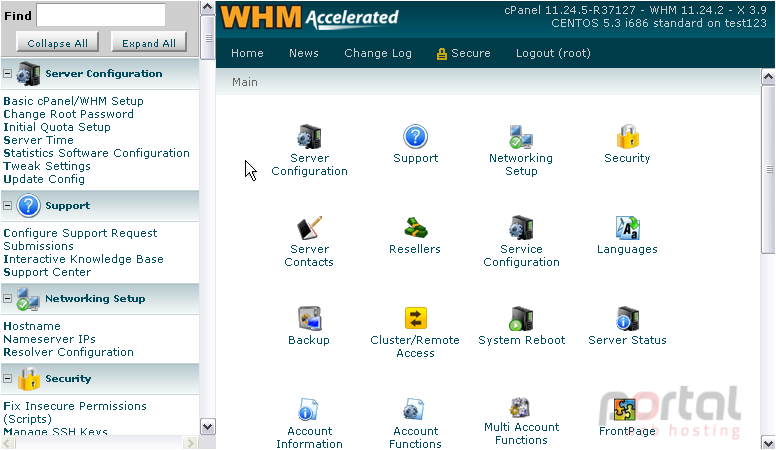Click sidebar horizontal scrollbar right arrow
This screenshot has width=776, height=450.
click(x=191, y=443)
